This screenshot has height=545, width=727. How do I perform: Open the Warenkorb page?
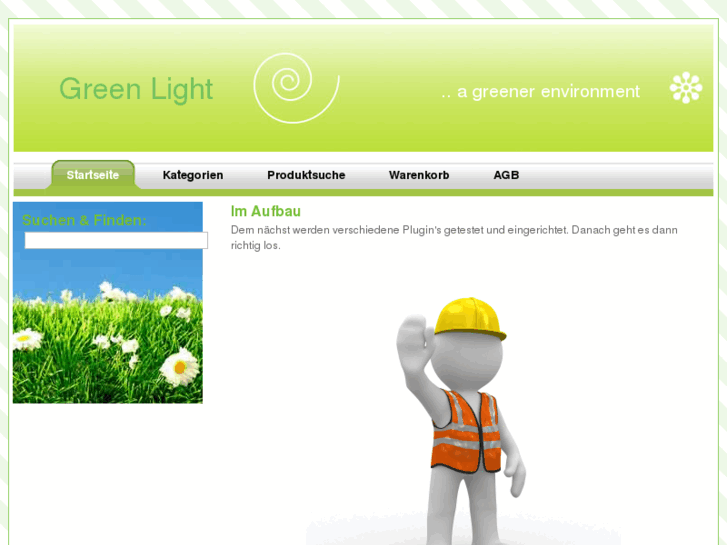point(419,175)
